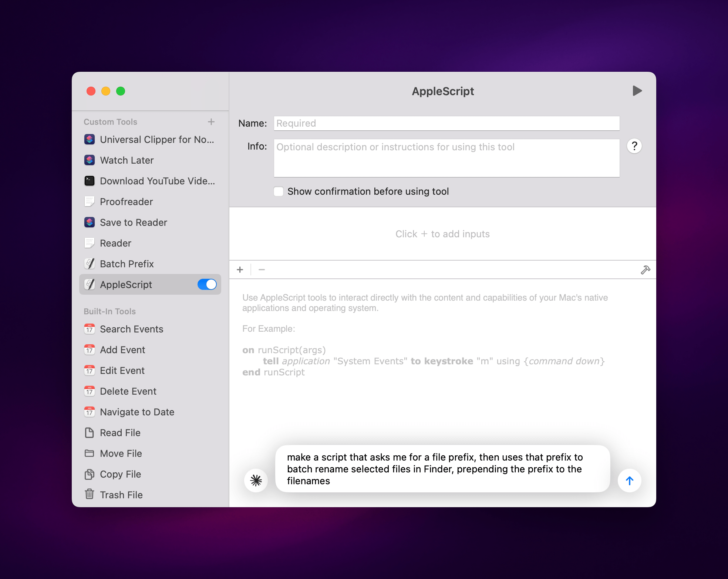Open the Watch Later tool

pyautogui.click(x=150, y=160)
